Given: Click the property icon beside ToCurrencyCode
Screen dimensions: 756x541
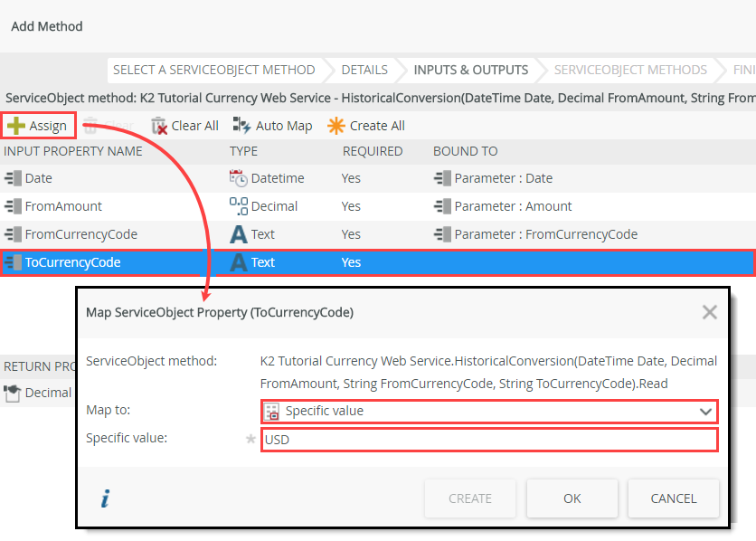Looking at the screenshot, I should point(13,262).
